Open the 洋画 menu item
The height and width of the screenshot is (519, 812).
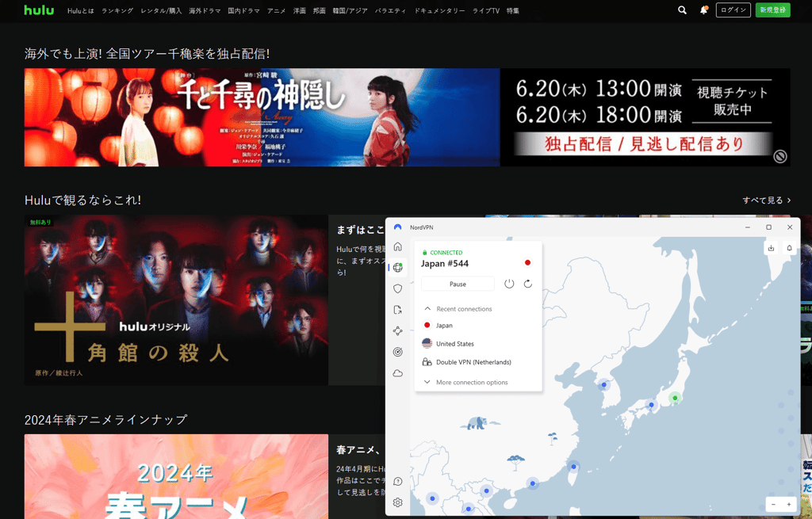coord(299,10)
